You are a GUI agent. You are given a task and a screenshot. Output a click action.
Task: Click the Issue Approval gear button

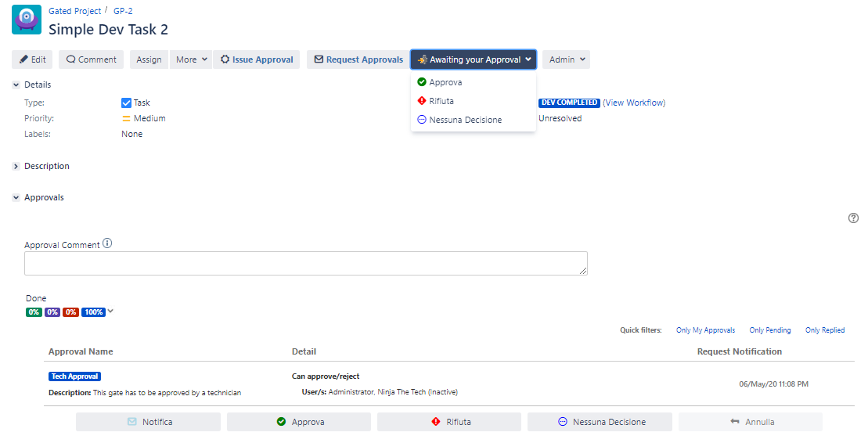point(256,59)
